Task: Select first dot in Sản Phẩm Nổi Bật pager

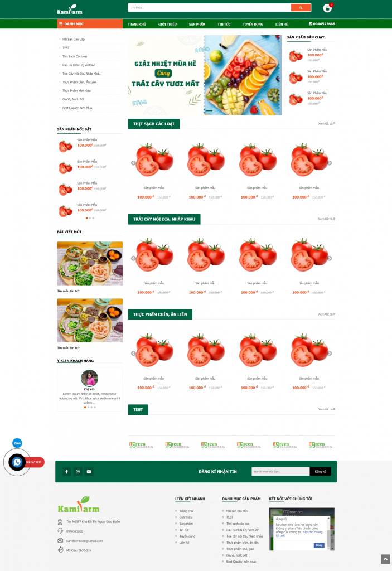Action: pos(86,218)
